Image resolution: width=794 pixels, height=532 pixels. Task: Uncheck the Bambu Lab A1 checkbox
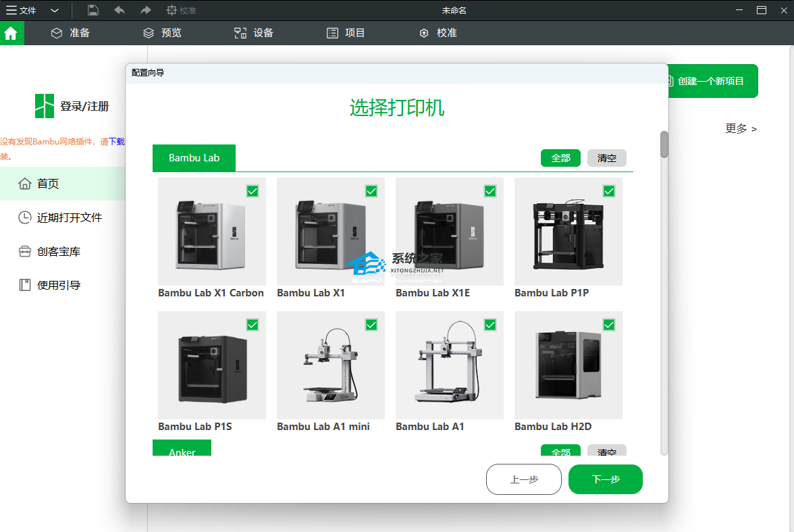pos(490,325)
